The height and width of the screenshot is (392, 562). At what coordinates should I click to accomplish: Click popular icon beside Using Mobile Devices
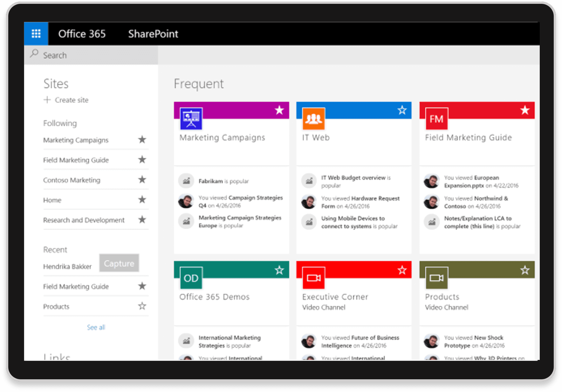(x=309, y=221)
